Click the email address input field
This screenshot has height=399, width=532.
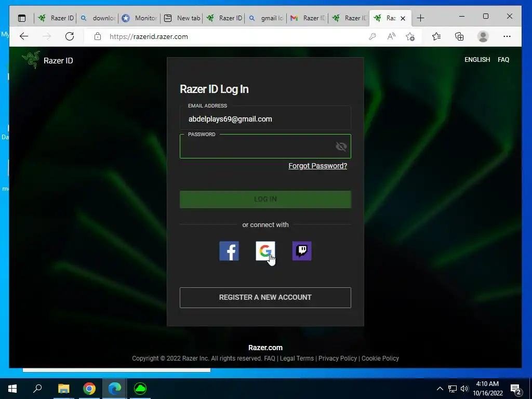(x=265, y=119)
